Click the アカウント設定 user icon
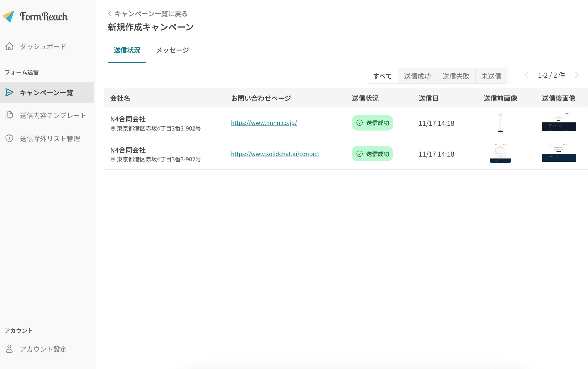 [x=10, y=349]
